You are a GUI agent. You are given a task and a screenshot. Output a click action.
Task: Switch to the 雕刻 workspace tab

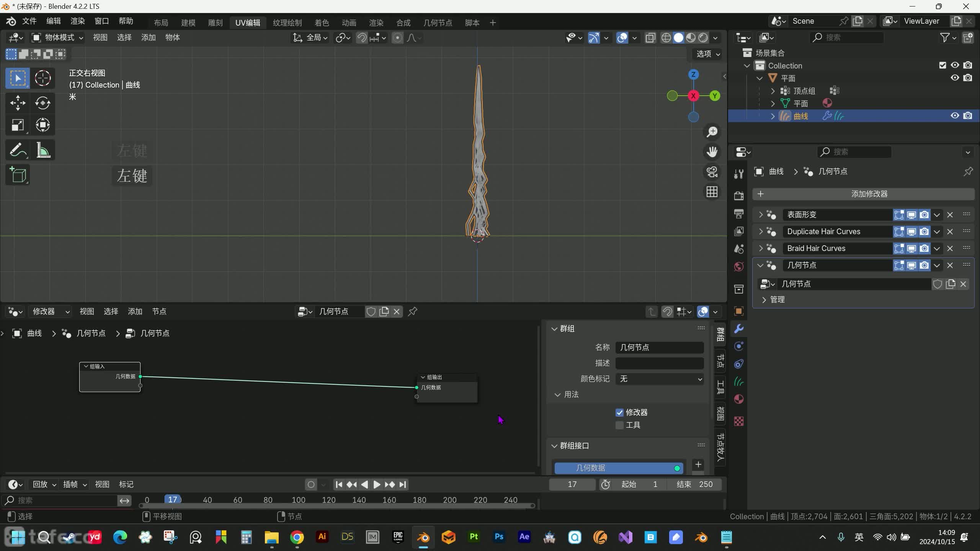pyautogui.click(x=216, y=23)
